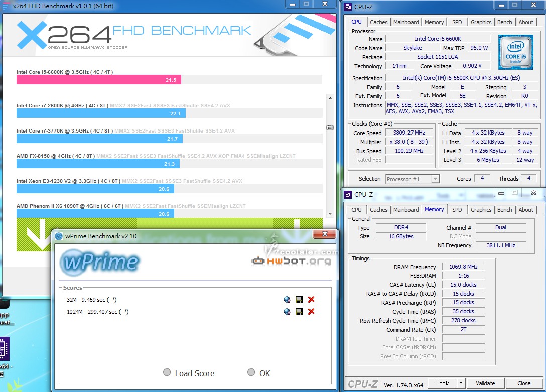This screenshot has height=392, width=546.
Task: Click the AMD FX-8150 result bar showing 21.3
Action: [98, 164]
